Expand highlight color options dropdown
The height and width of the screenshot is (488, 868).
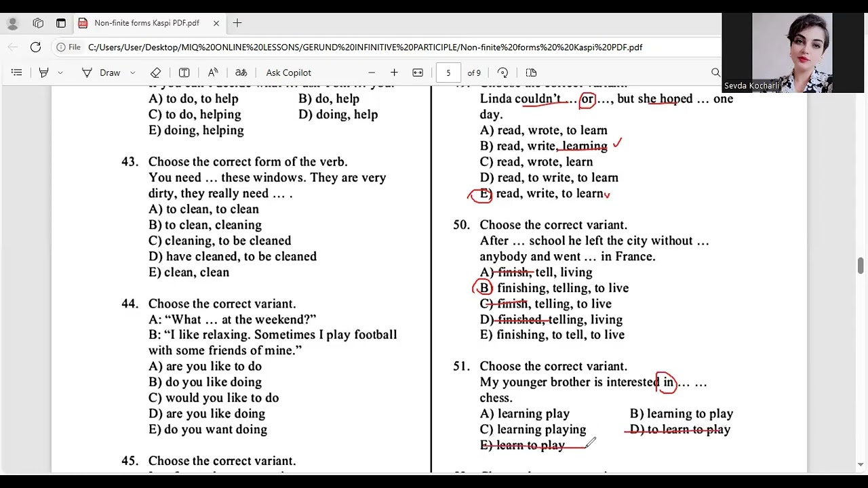[60, 73]
